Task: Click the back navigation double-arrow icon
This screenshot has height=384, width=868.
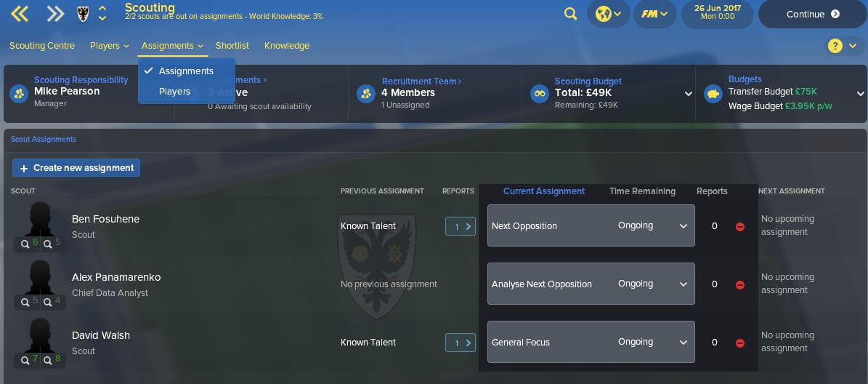Action: click(x=20, y=14)
